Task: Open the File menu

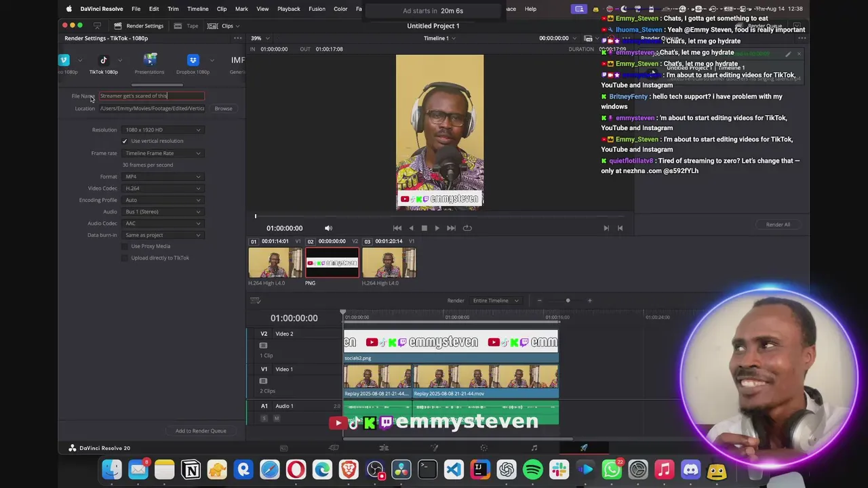Action: 136,9
